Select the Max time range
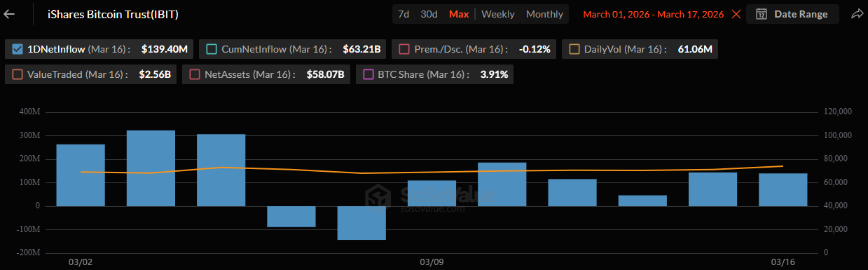The image size is (868, 270). [x=459, y=14]
